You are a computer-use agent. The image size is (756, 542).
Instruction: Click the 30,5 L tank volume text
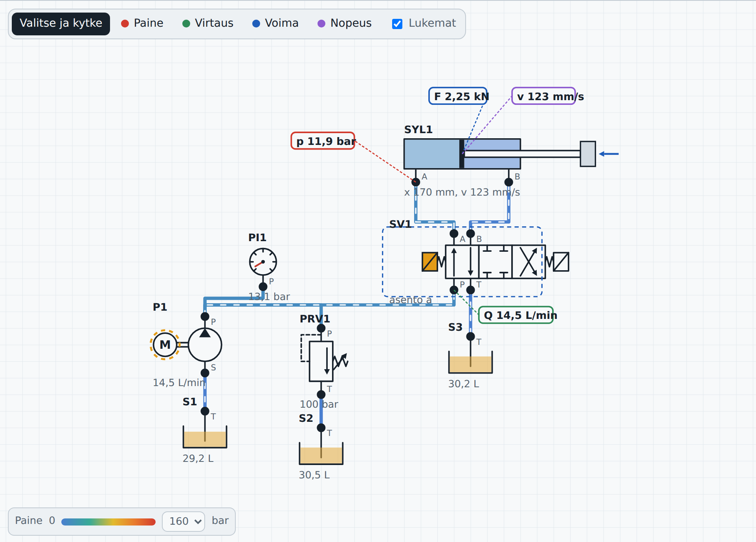coord(314,475)
